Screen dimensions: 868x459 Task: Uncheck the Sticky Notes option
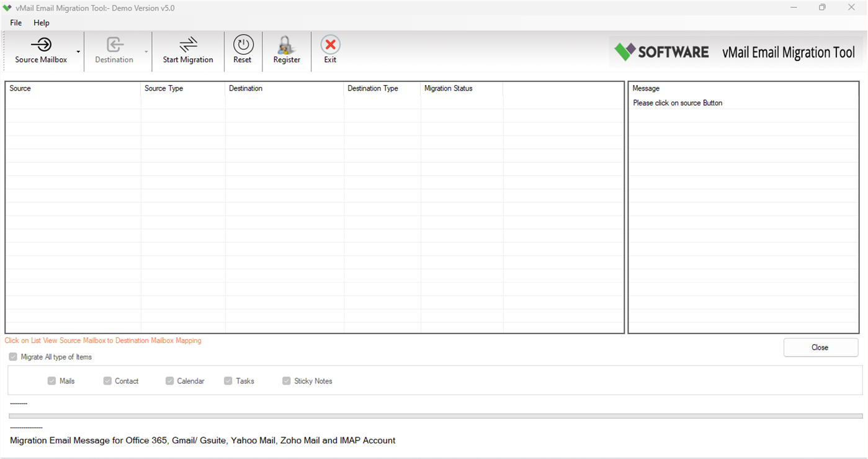pos(286,381)
